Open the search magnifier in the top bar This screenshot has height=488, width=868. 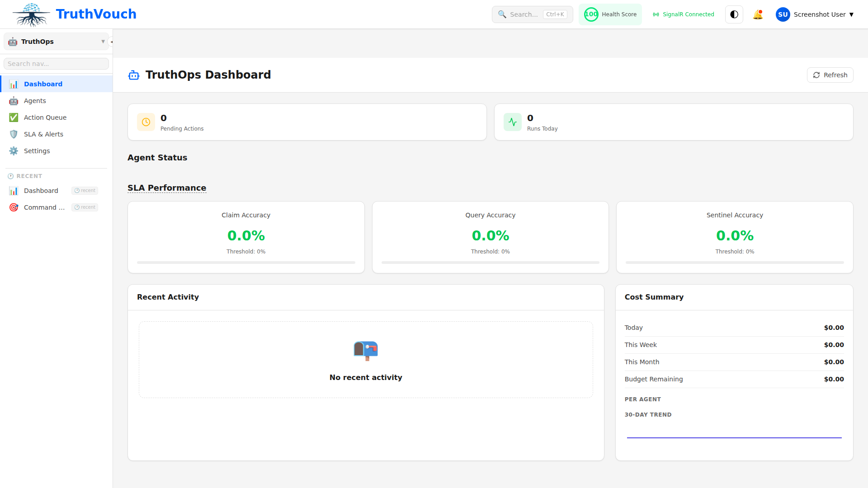click(502, 14)
